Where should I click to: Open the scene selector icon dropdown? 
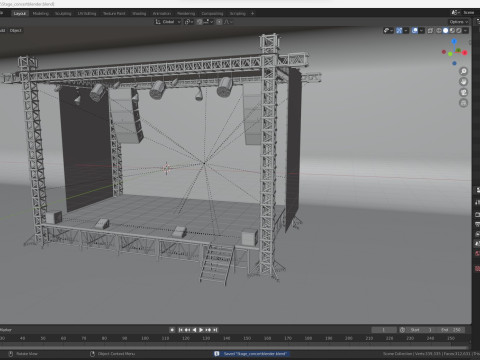point(456,12)
